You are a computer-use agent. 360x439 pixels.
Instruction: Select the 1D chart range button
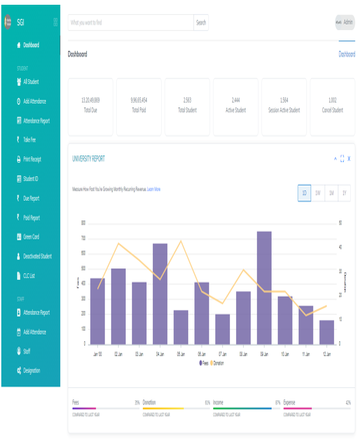tap(304, 193)
